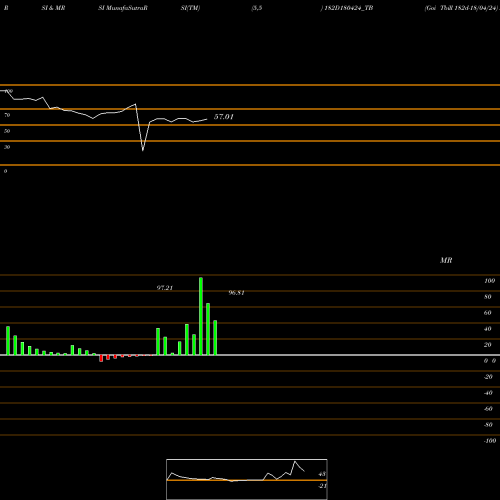Click the SI MunafaSutraR header text
Viewport: 500px width, 500px height.
click(123, 8)
